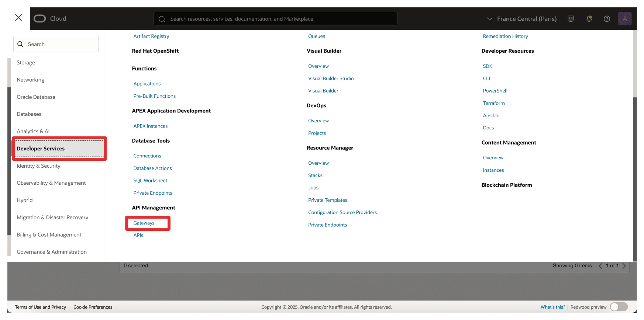Screen dimensions: 644x320
Task: Click the What's this? link
Action: [x=552, y=307]
